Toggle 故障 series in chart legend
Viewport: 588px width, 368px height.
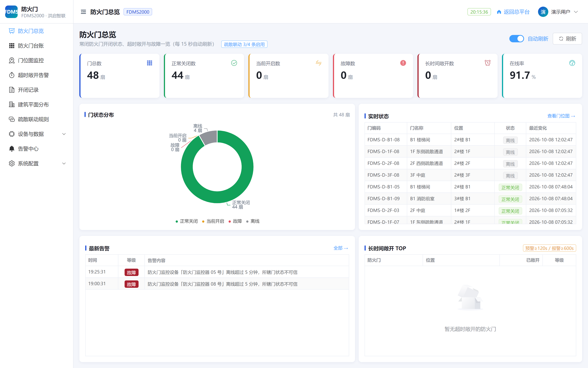[x=235, y=221]
